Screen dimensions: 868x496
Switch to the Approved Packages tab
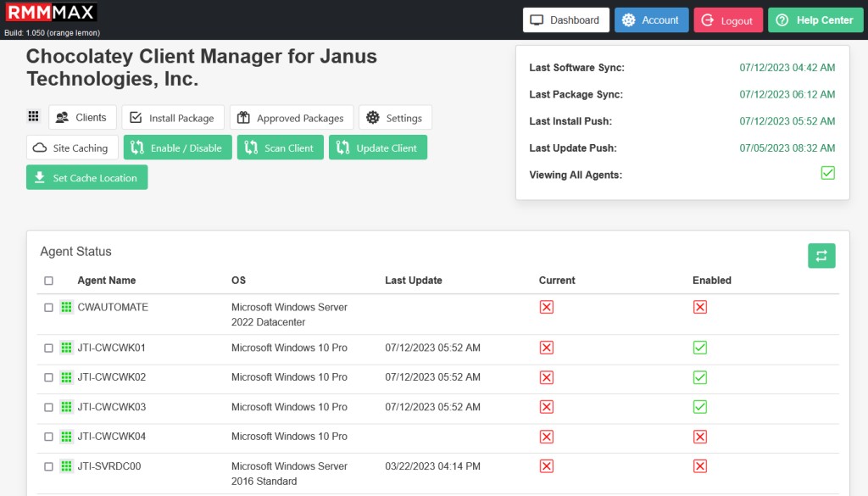point(292,116)
